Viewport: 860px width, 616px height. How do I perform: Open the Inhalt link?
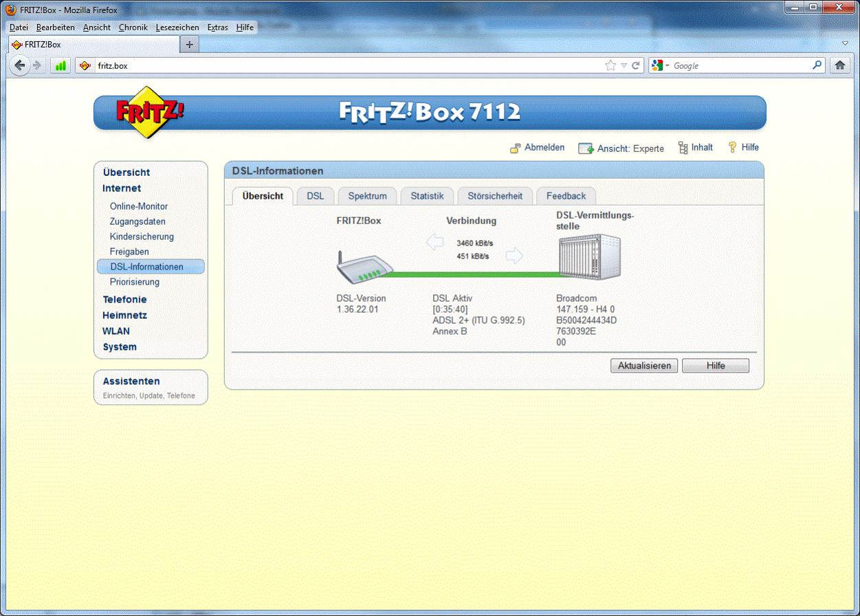(702, 148)
